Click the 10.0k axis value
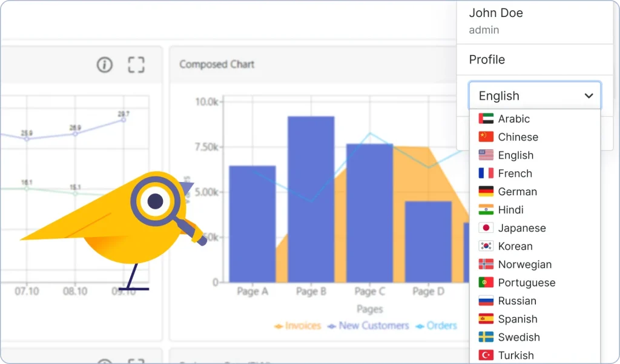This screenshot has width=620, height=364. [x=207, y=102]
